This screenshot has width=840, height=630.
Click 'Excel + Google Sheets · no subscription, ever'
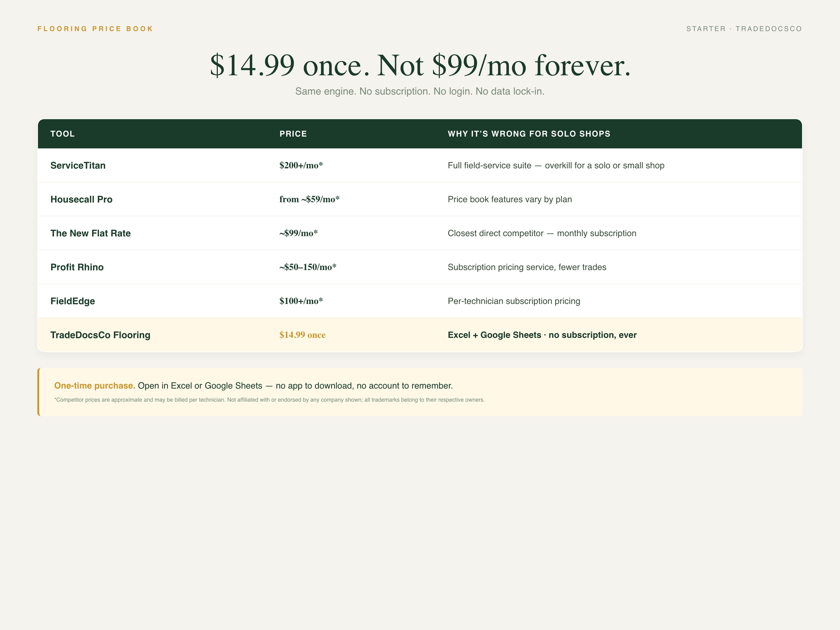(x=542, y=335)
